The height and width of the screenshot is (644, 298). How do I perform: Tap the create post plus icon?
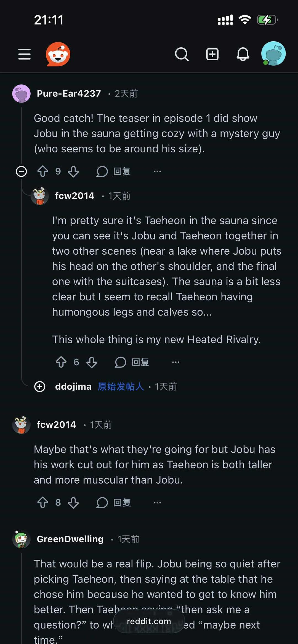click(212, 54)
